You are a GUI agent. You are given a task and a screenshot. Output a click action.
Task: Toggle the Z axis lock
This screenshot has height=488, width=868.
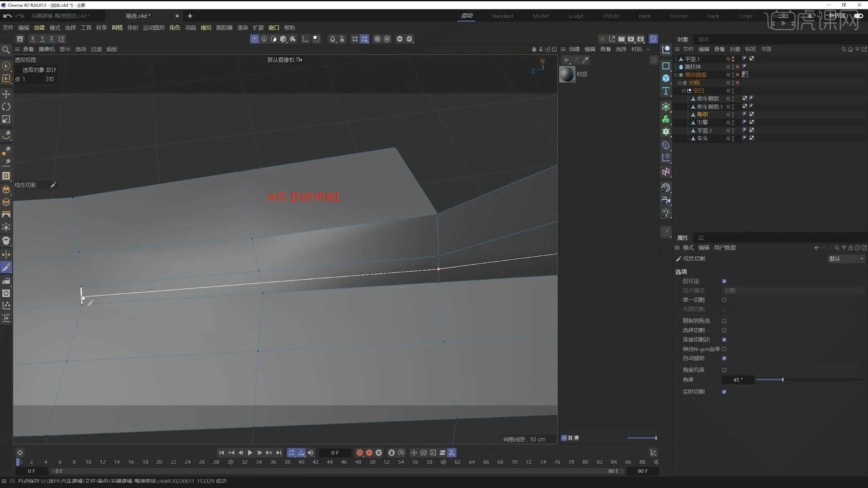click(52, 39)
